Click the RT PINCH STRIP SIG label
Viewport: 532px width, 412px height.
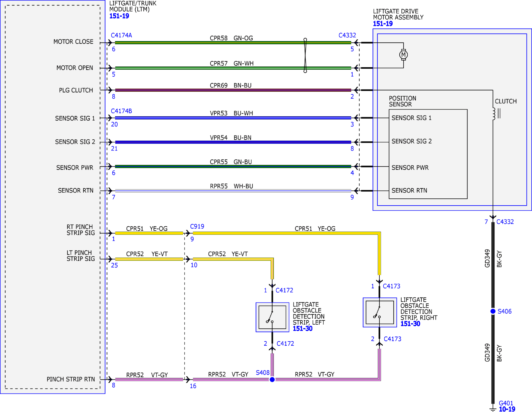[81, 230]
